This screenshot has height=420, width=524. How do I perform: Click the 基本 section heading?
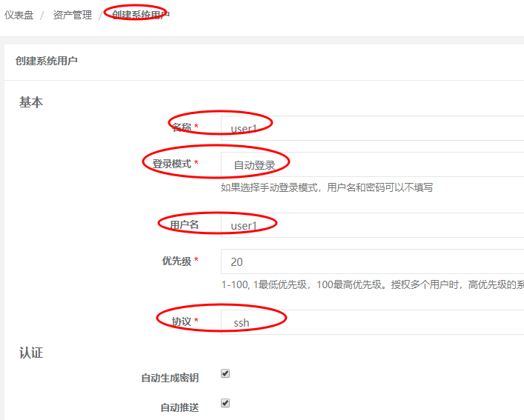[31, 102]
